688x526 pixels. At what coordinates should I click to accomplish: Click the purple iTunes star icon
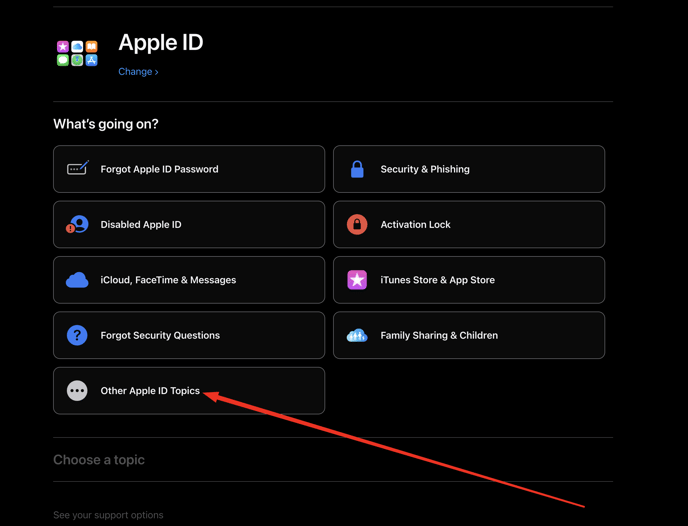[357, 280]
